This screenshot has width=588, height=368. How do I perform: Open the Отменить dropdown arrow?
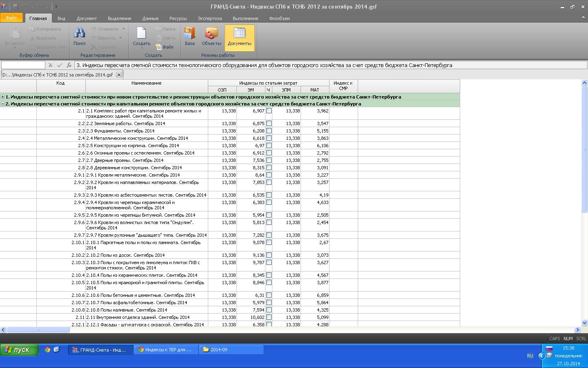coord(123,29)
